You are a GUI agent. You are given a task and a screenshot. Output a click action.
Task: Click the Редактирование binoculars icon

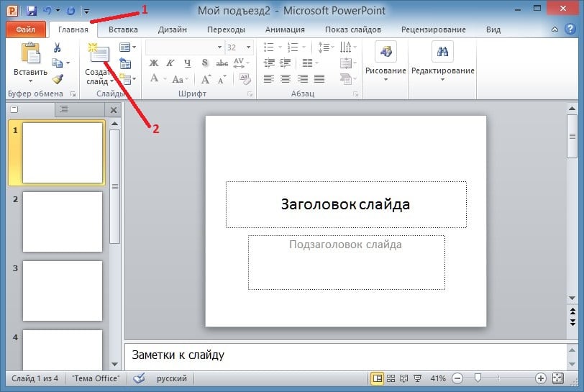442,51
